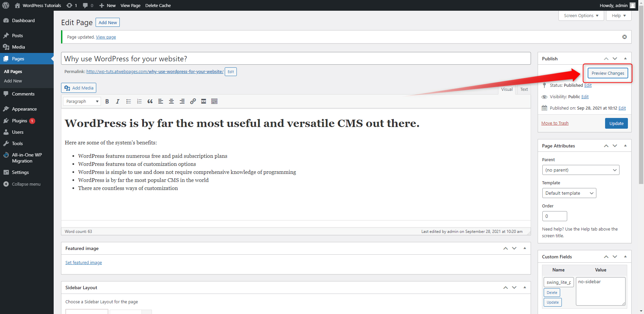The height and width of the screenshot is (314, 644).
Task: Align text center
Action: (x=171, y=101)
